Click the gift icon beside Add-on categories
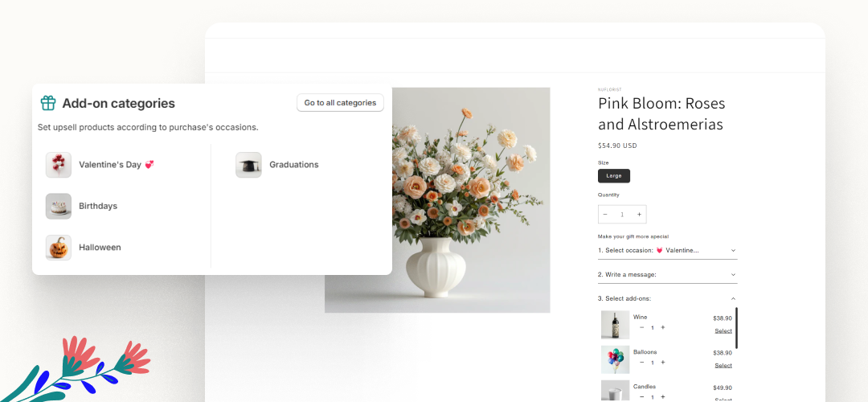The height and width of the screenshot is (402, 868). click(48, 103)
